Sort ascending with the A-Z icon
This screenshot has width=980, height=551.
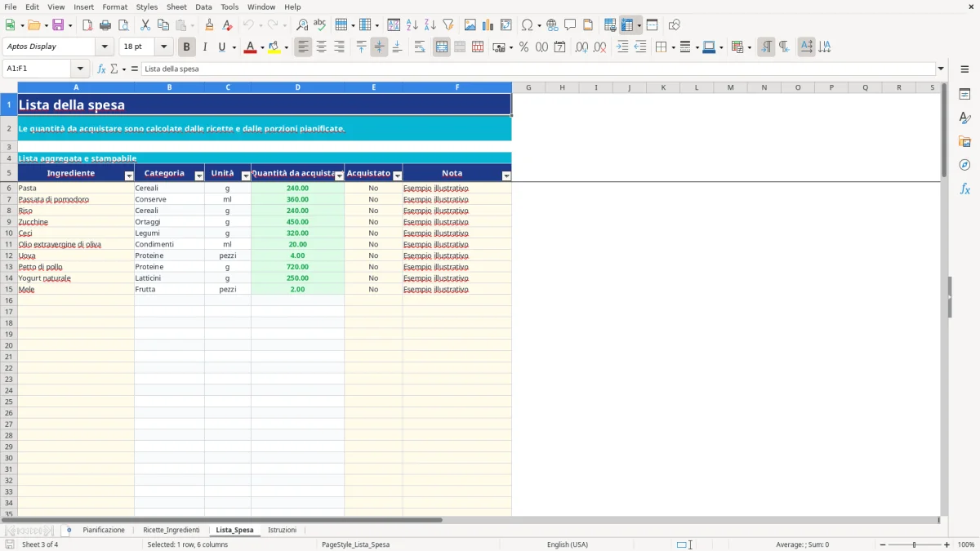412,25
